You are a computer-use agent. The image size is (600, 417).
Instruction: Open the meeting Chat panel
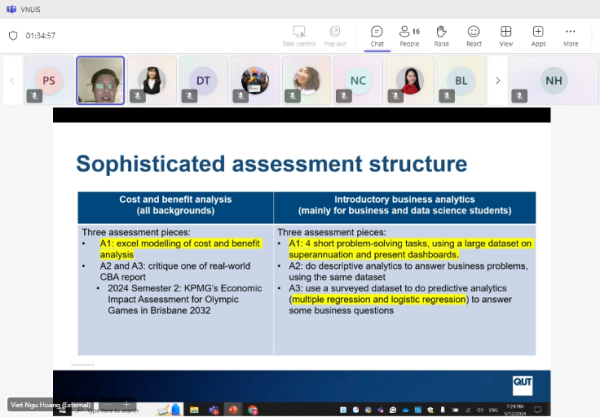377,35
